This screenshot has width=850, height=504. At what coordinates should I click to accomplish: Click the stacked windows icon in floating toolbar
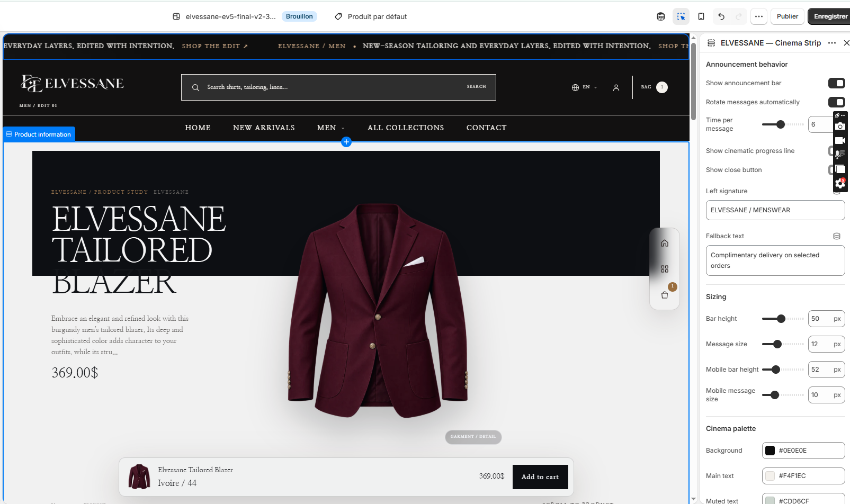840,169
